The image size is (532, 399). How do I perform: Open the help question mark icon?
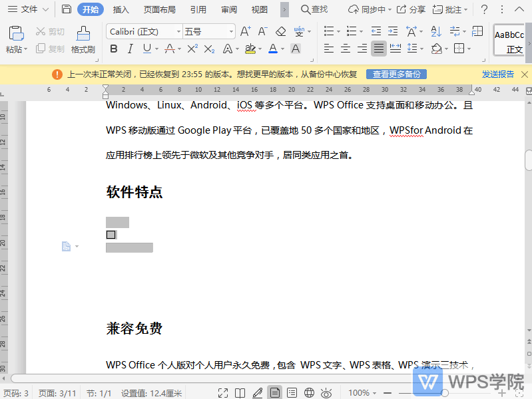click(484, 9)
